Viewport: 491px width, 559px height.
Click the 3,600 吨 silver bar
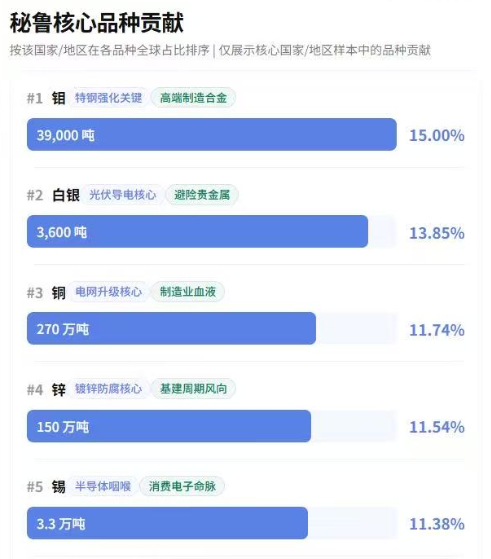198,232
